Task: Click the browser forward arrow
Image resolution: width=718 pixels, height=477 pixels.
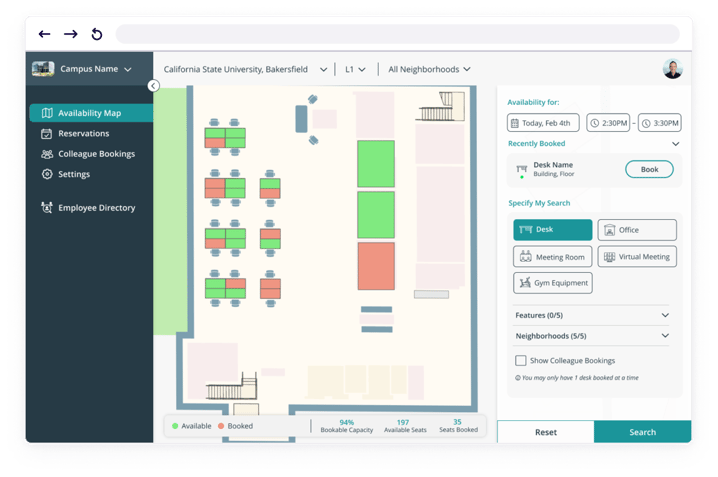Action: 70,34
